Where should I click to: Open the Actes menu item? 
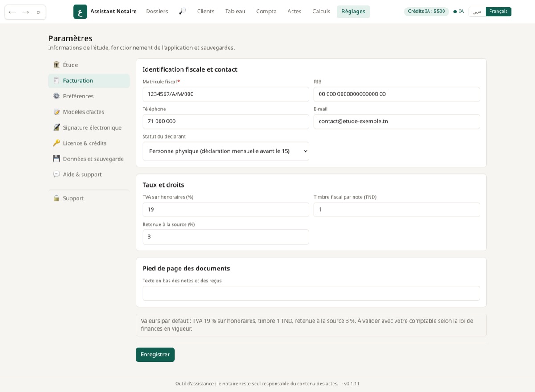click(x=295, y=12)
